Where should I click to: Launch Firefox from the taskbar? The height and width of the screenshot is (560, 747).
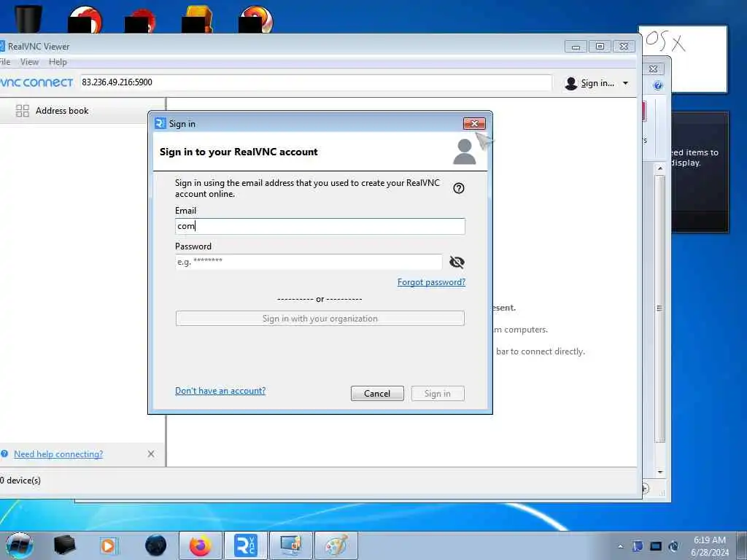pyautogui.click(x=201, y=545)
